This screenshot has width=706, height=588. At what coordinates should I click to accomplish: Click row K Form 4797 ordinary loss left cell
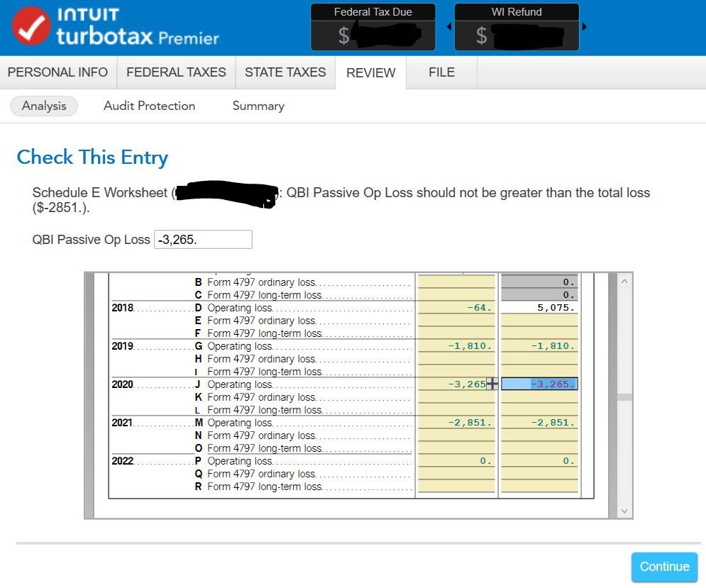456,396
